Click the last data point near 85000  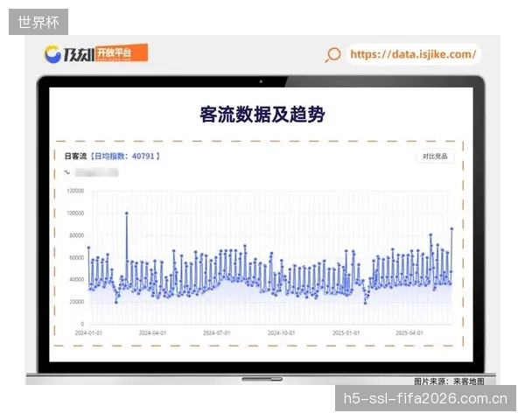(451, 228)
